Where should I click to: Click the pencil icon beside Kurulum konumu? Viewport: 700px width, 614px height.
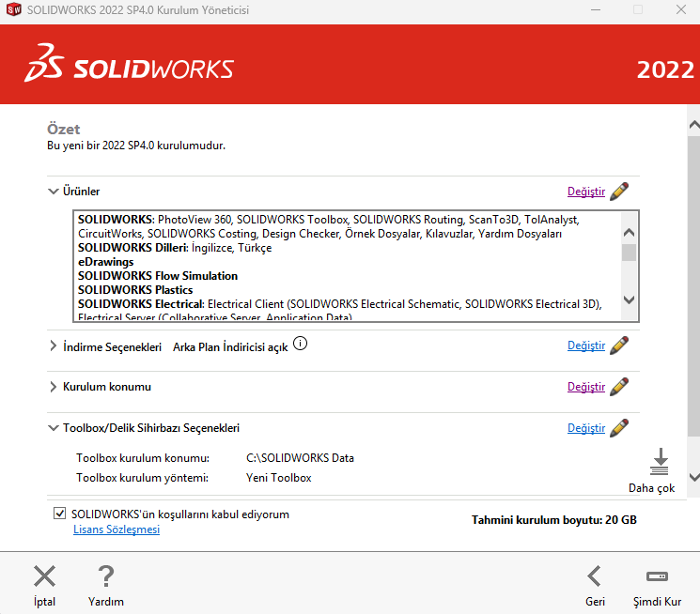(619, 387)
